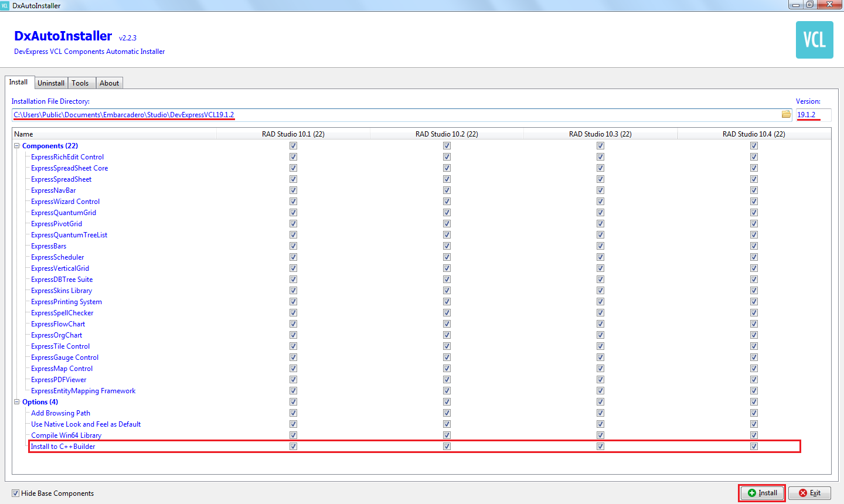Collapse the Options (4) tree node
844x504 pixels.
[x=17, y=402]
